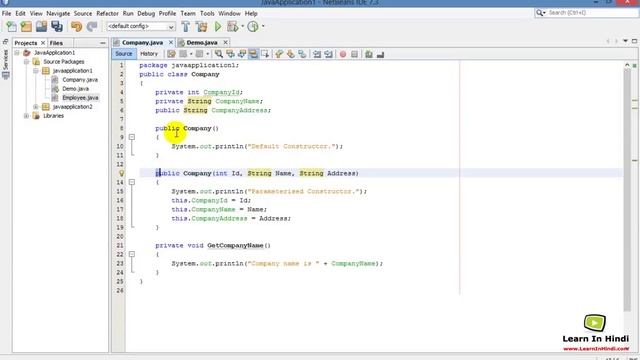Image resolution: width=640 pixels, height=360 pixels.
Task: Click the Comment icon in editor toolbar
Action: [369, 54]
